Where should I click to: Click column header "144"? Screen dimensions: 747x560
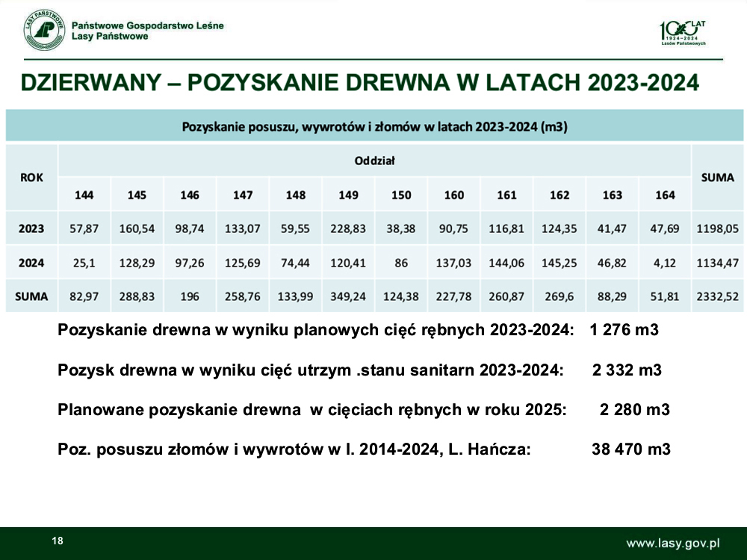[84, 195]
